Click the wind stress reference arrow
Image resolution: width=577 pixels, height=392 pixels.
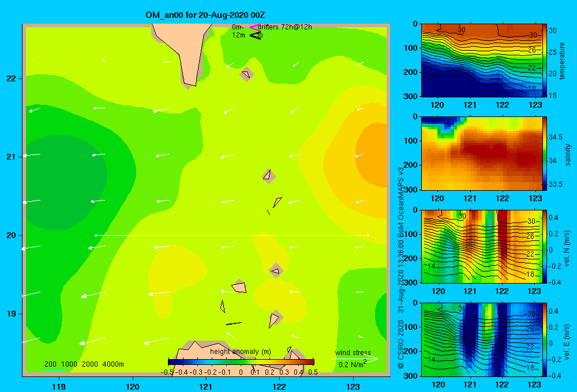355,359
